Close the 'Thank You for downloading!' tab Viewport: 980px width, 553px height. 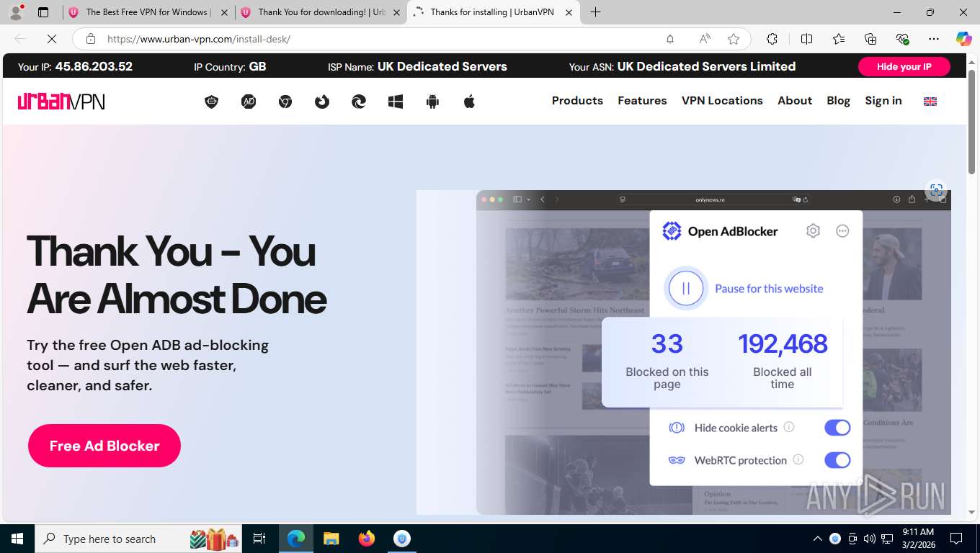tap(397, 12)
